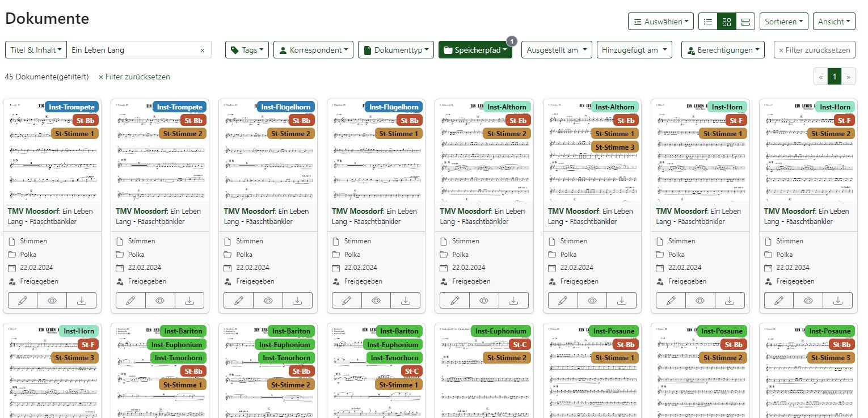Screen dimensions: 868x418
Task: Click the edit pencil icon on fifth card
Action: coord(454,300)
